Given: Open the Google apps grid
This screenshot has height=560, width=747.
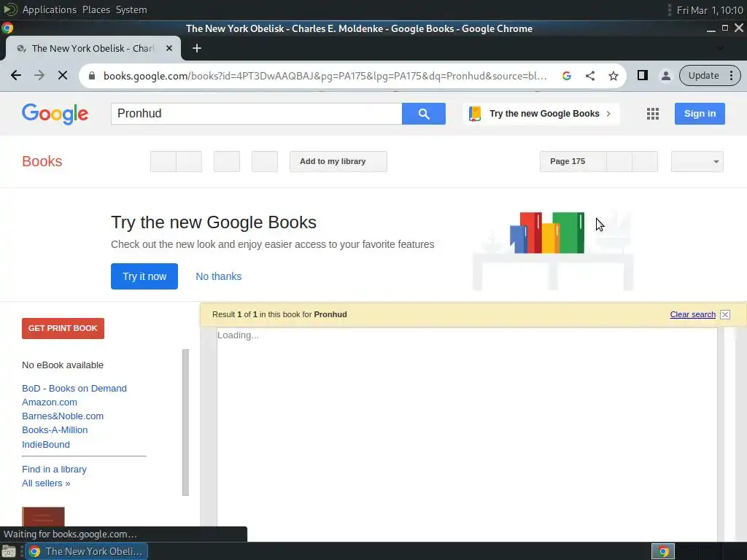Looking at the screenshot, I should 653,114.
